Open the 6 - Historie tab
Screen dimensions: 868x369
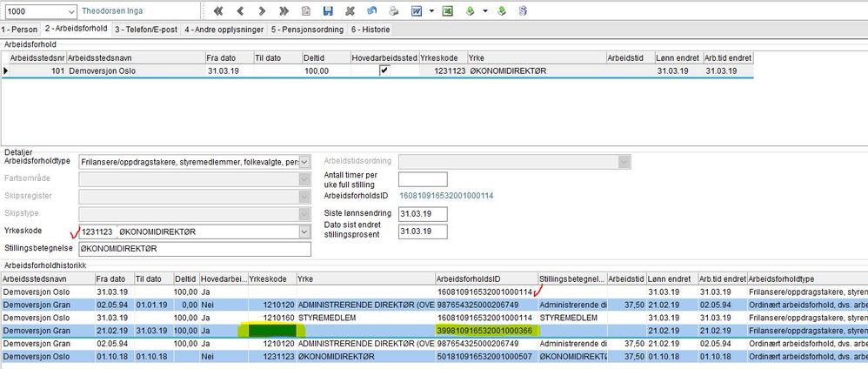point(370,30)
